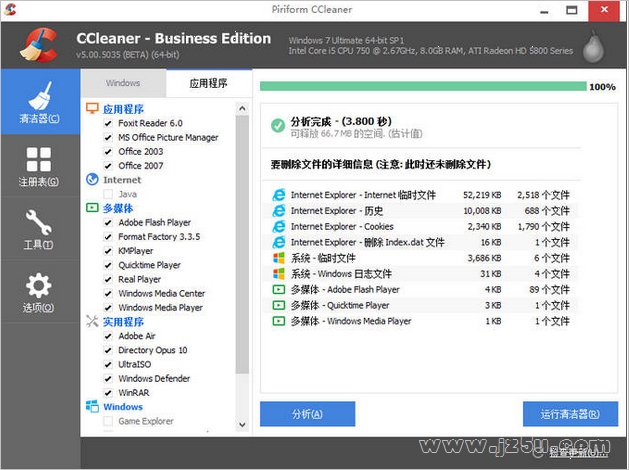Click IE icon for Internet 临时文件 row
The height and width of the screenshot is (470, 629).
[x=278, y=195]
